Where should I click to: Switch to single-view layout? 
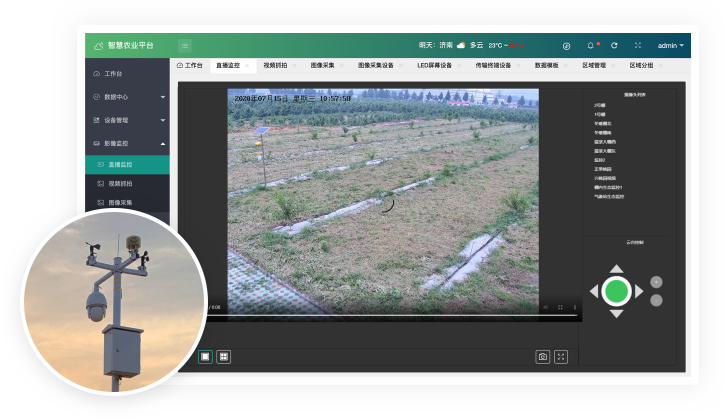pyautogui.click(x=205, y=356)
